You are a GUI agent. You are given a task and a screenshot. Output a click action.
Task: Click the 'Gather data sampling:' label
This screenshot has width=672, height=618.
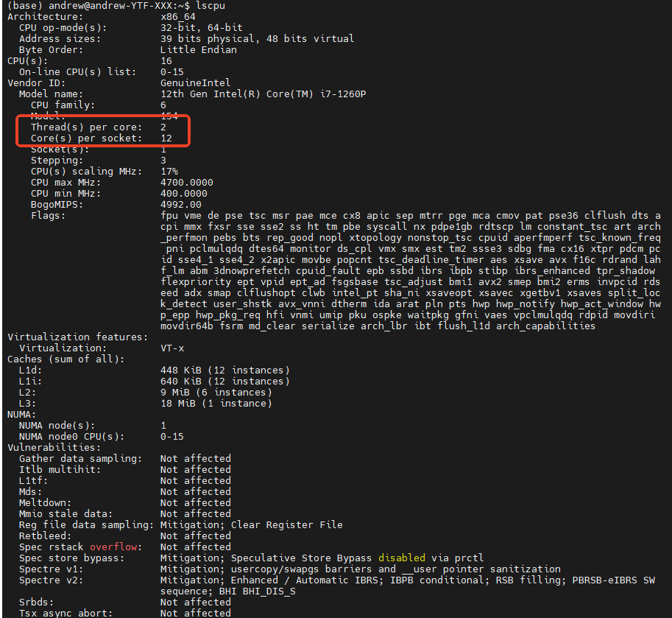(80, 459)
